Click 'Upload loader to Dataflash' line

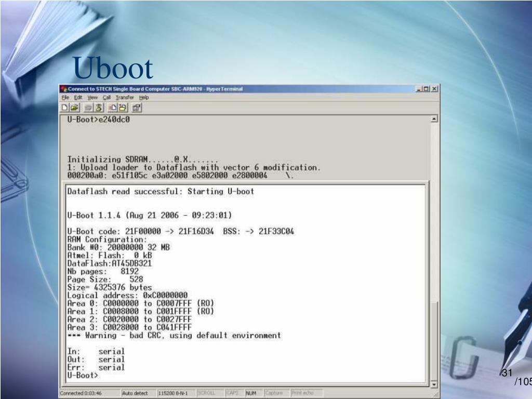pyautogui.click(x=194, y=167)
